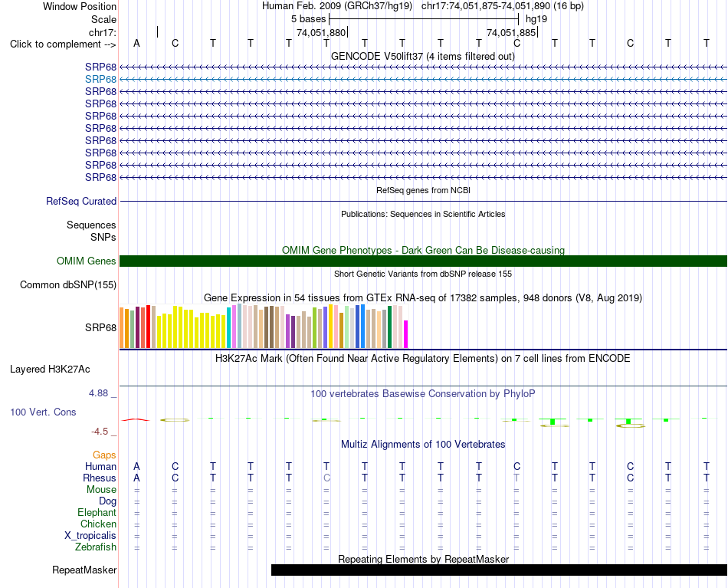Open the OMIM Genes track label
This screenshot has width=728, height=588.
[86, 261]
